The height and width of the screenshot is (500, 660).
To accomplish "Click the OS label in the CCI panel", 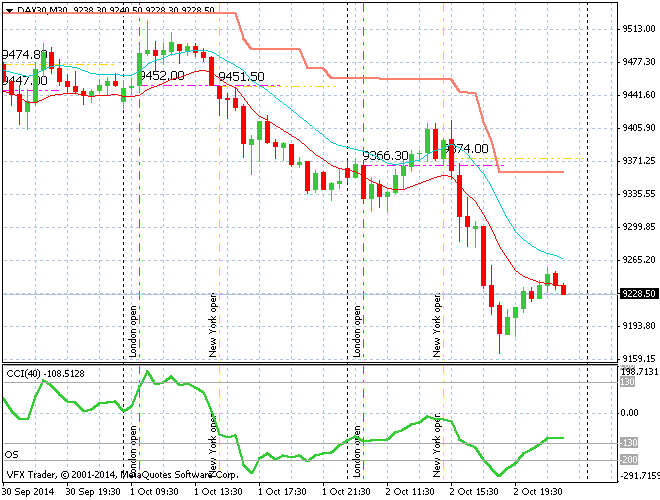I will [12, 454].
